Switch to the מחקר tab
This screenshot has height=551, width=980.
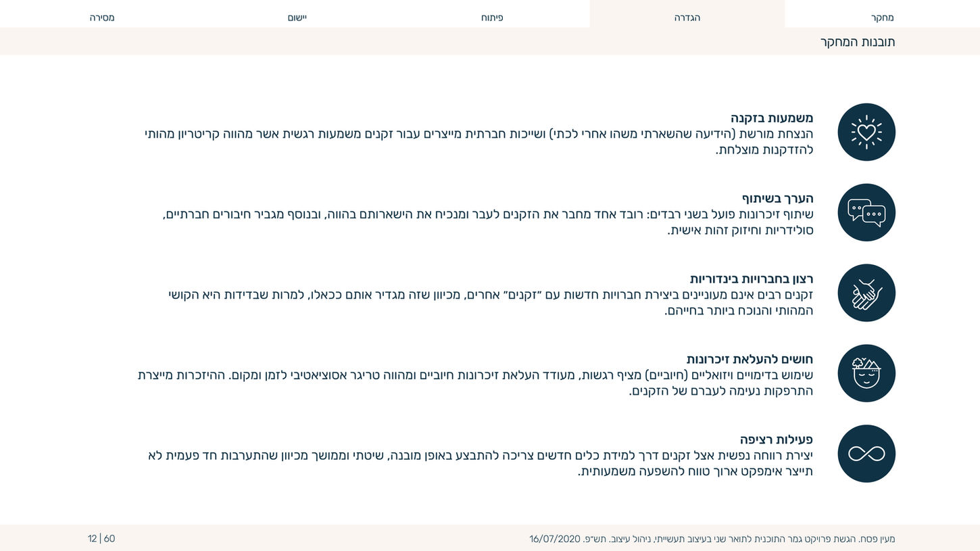coord(883,18)
